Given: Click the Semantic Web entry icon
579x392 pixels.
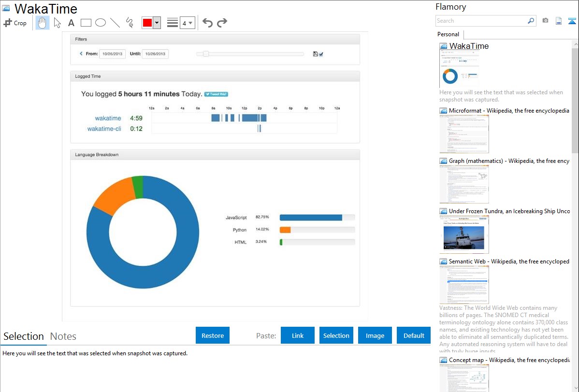Looking at the screenshot, I should (443, 261).
